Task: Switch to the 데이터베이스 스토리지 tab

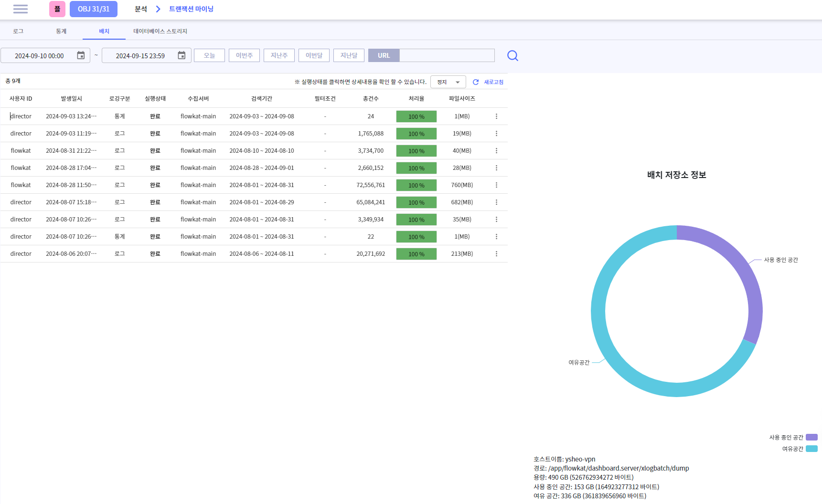Action: pyautogui.click(x=160, y=31)
